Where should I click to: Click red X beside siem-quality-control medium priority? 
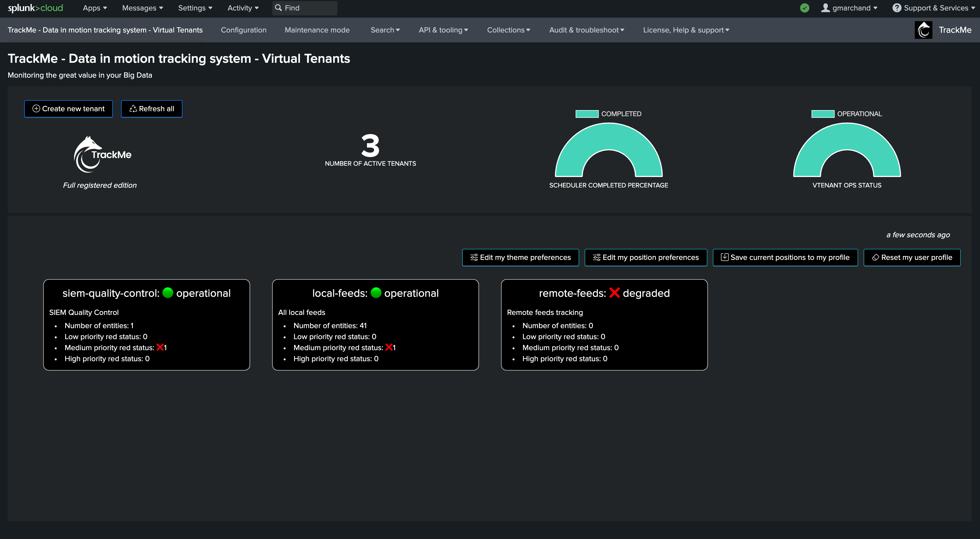[x=160, y=347]
